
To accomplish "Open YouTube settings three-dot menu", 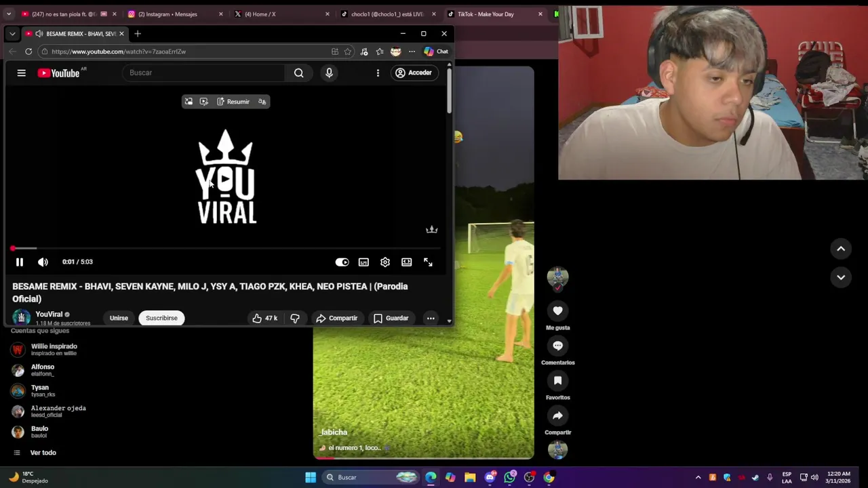I will pyautogui.click(x=378, y=73).
